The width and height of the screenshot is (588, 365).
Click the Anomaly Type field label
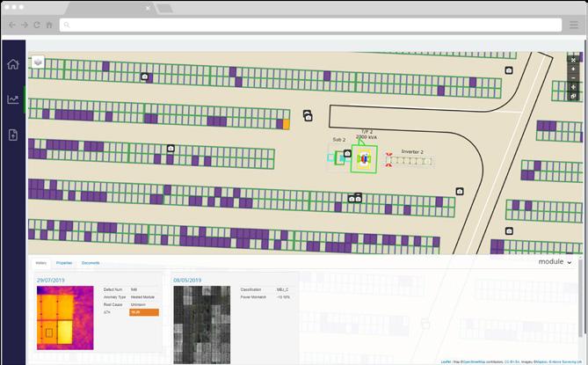click(x=115, y=297)
